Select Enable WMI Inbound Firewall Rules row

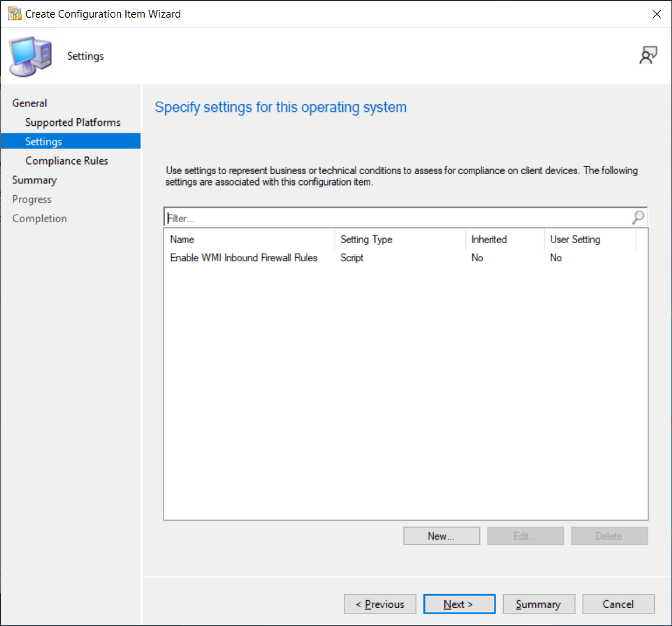[406, 258]
